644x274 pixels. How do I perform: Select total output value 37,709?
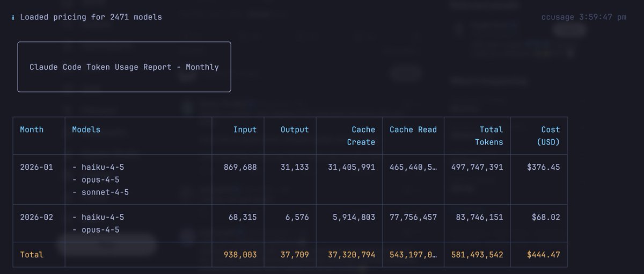[x=295, y=255]
